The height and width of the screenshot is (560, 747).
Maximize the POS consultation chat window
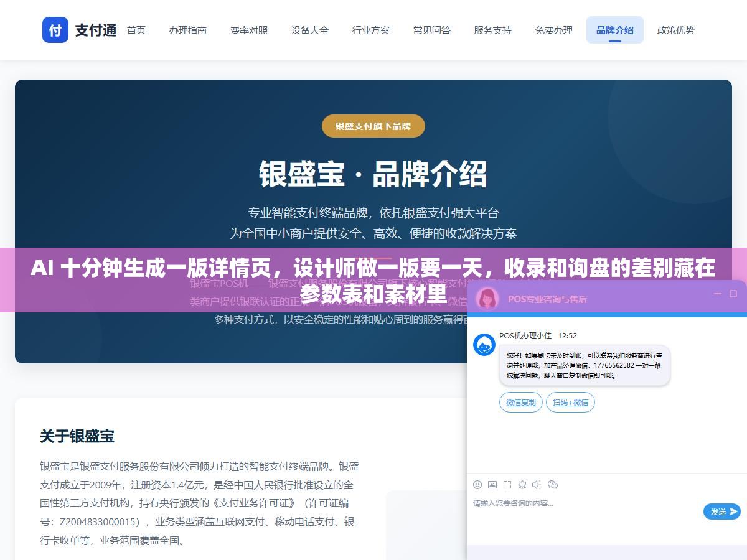733,294
